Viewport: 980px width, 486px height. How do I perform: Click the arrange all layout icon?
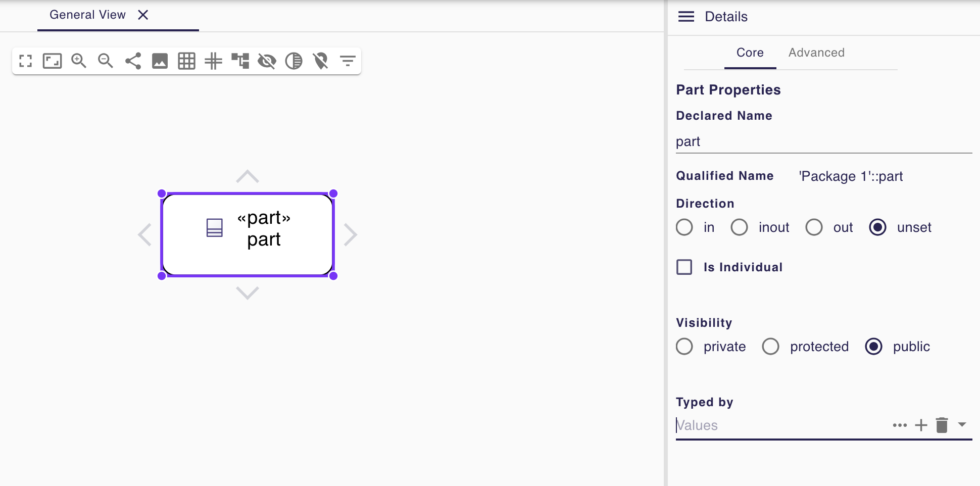pos(240,61)
